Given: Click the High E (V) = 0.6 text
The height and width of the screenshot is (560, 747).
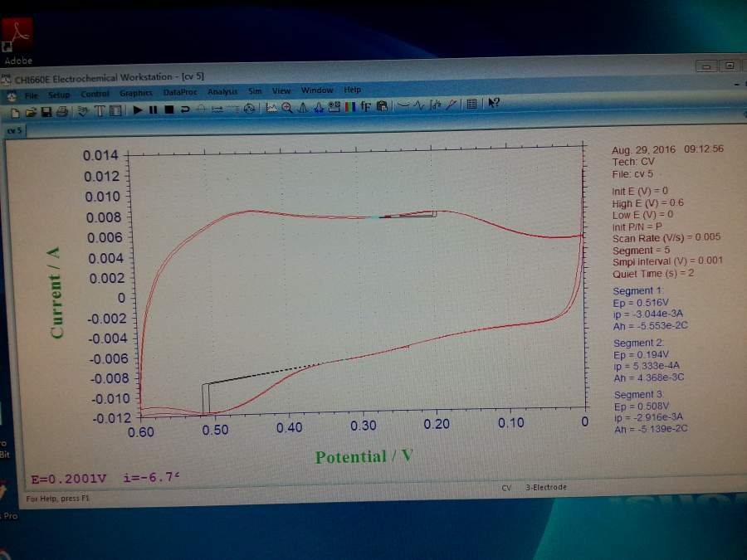Looking at the screenshot, I should [648, 203].
